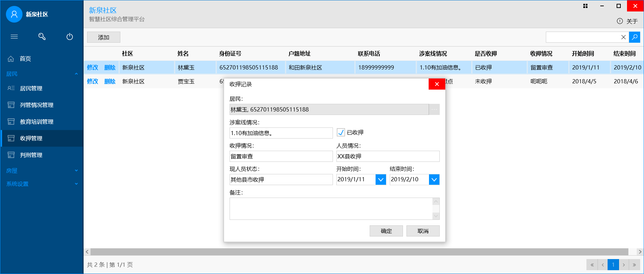Open 教育培训管理 in the sidebar
Screen dimensions: 644x274
(x=36, y=122)
